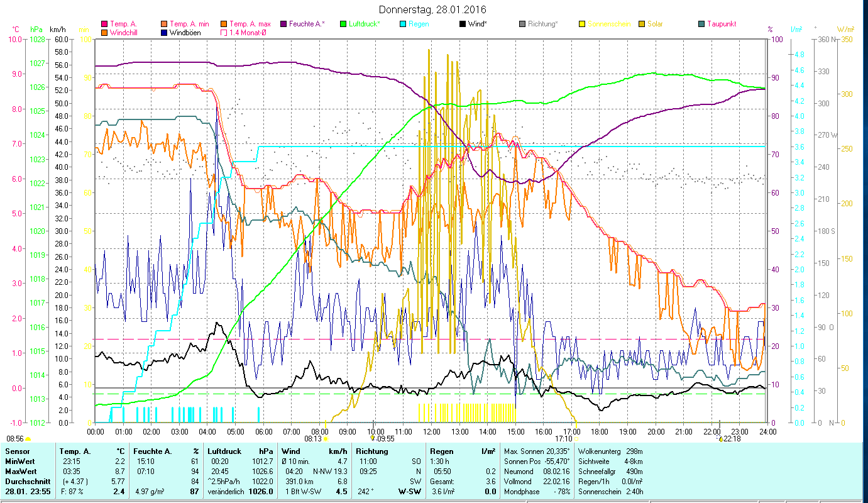The height and width of the screenshot is (503, 868).
Task: Click the Donnerstag, 28.01.2016 chart title
Action: tap(433, 10)
